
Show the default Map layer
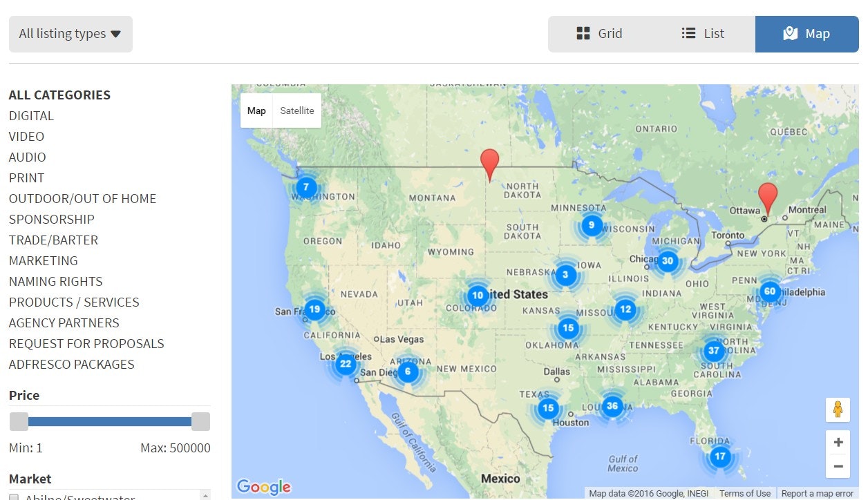tap(256, 110)
